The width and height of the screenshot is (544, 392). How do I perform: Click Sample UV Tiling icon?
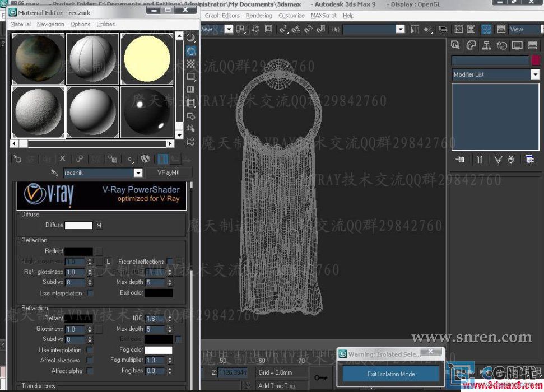190,77
